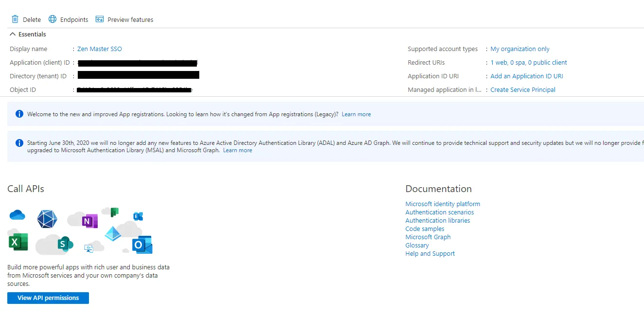
Task: Click the View API permissions button
Action: [48, 298]
